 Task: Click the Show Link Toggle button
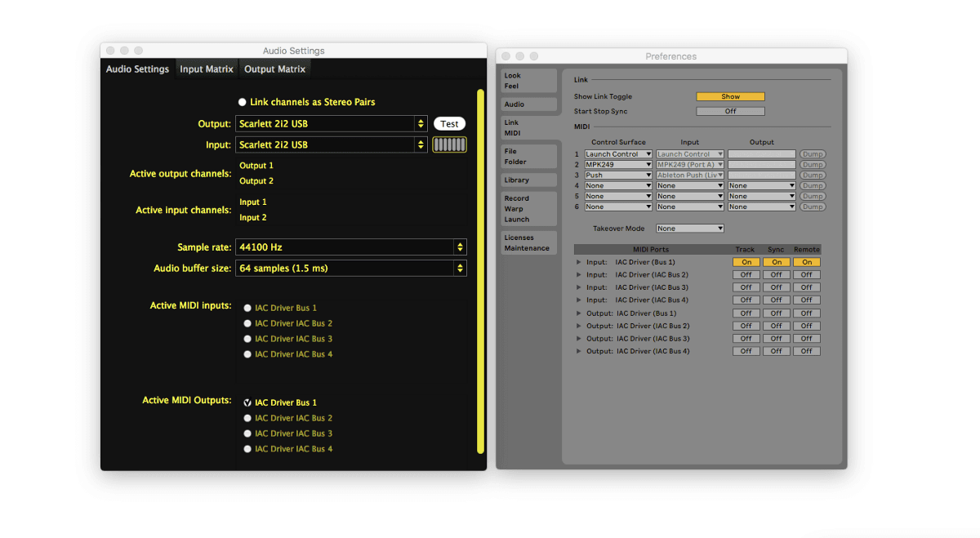pos(729,96)
